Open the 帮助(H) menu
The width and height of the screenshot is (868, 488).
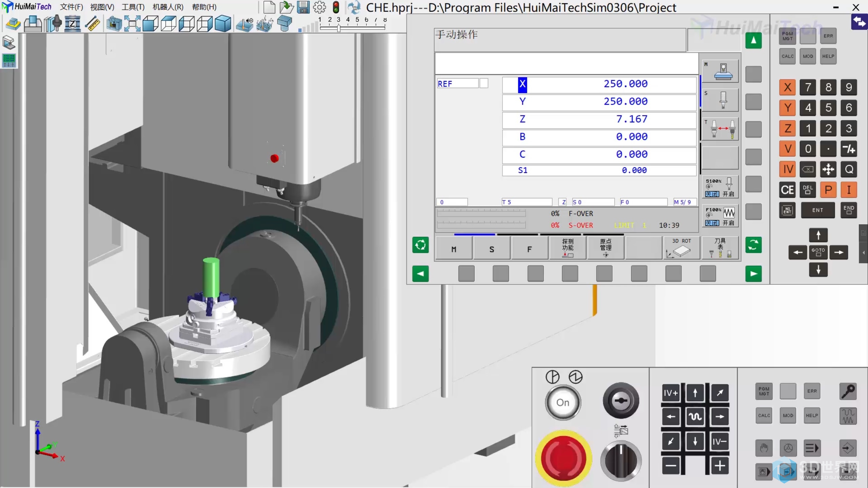pos(204,7)
